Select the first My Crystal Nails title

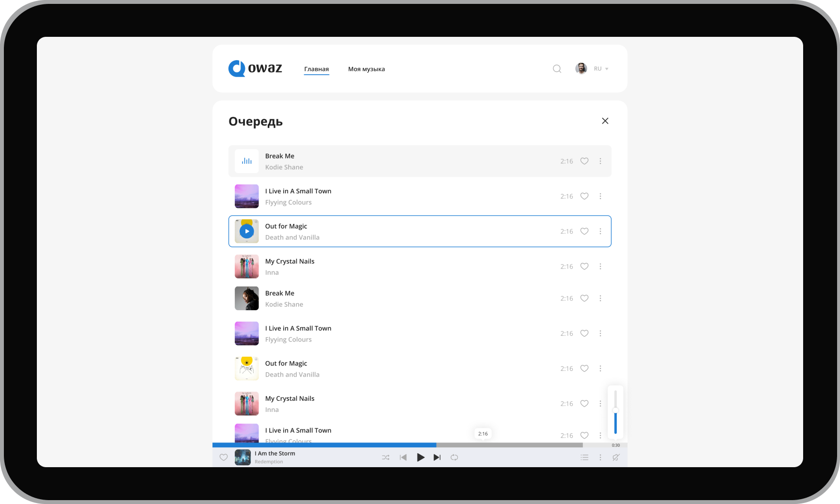(x=290, y=261)
